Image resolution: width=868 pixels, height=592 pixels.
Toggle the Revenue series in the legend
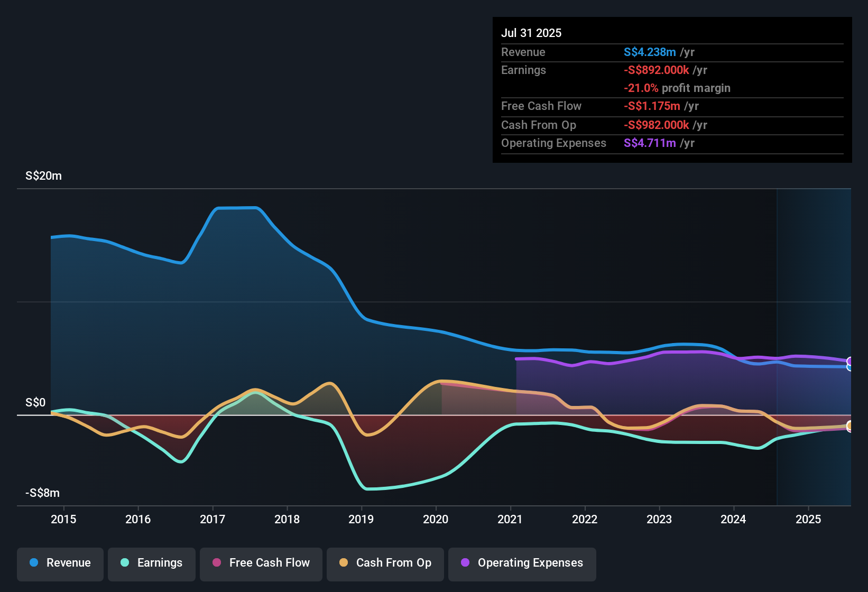60,564
